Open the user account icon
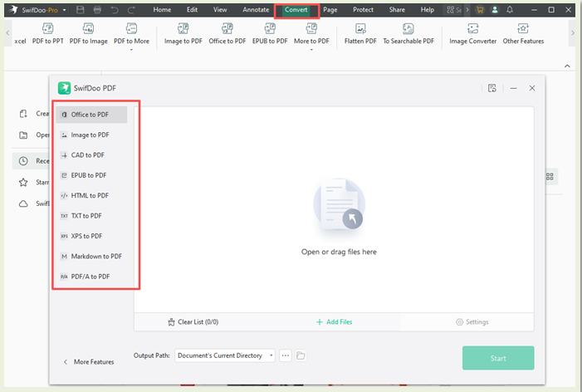The height and width of the screenshot is (392, 582). (x=495, y=10)
